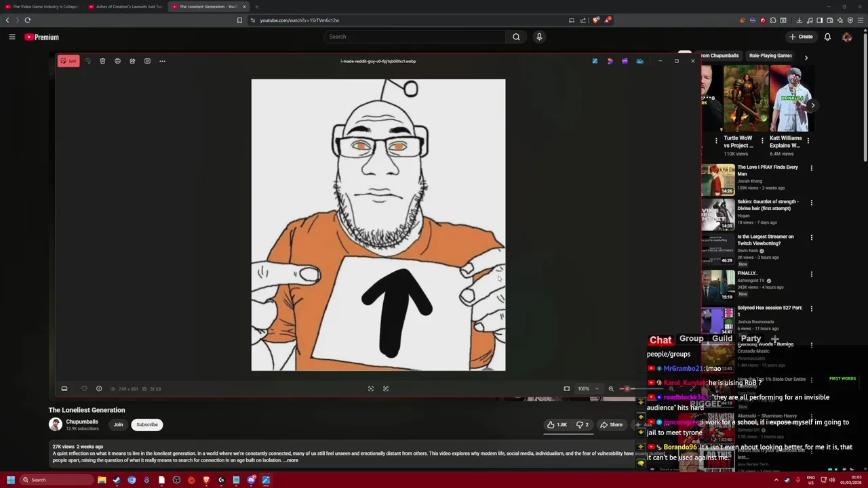Viewport: 868px width, 488px height.
Task: Open the 100% zoom level dropdown
Action: click(x=589, y=389)
